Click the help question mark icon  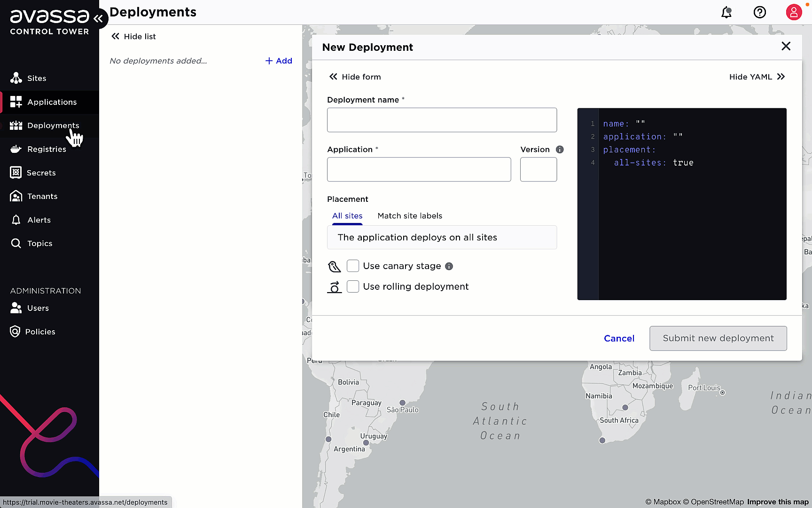pos(759,12)
